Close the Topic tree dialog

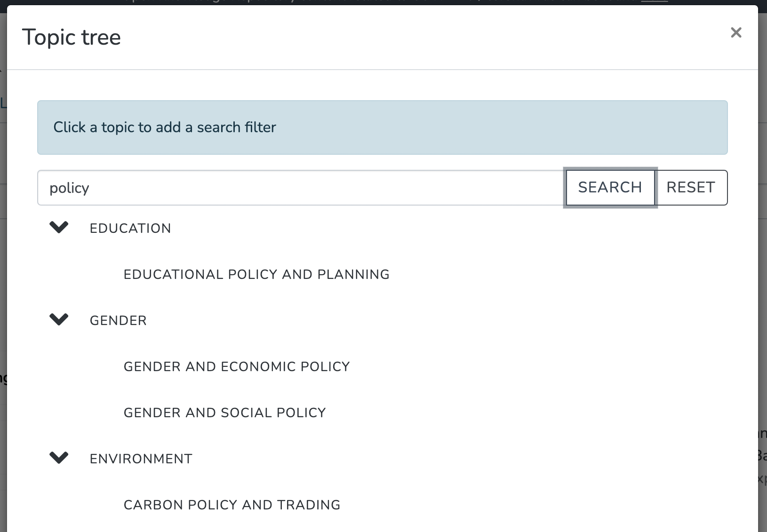(x=736, y=32)
